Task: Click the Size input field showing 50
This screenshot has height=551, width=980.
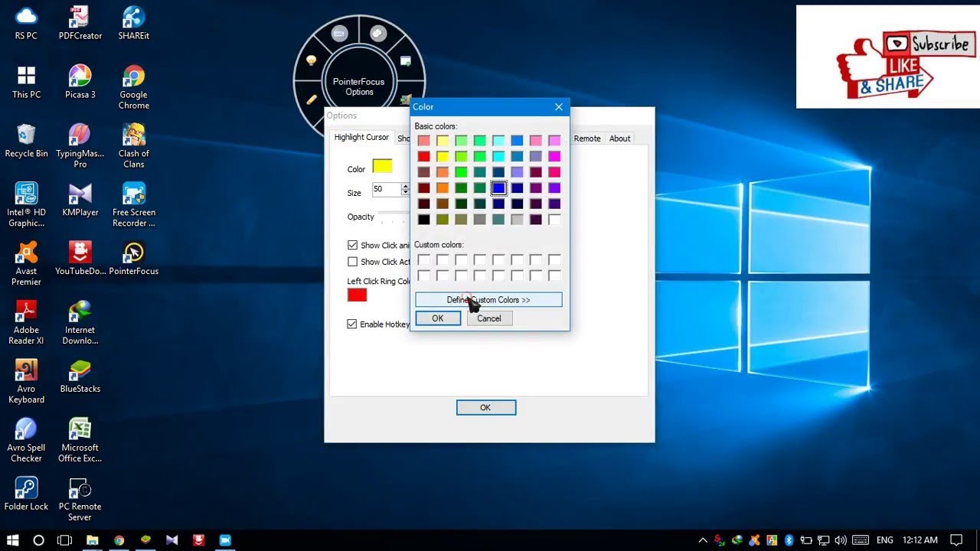Action: click(x=387, y=189)
